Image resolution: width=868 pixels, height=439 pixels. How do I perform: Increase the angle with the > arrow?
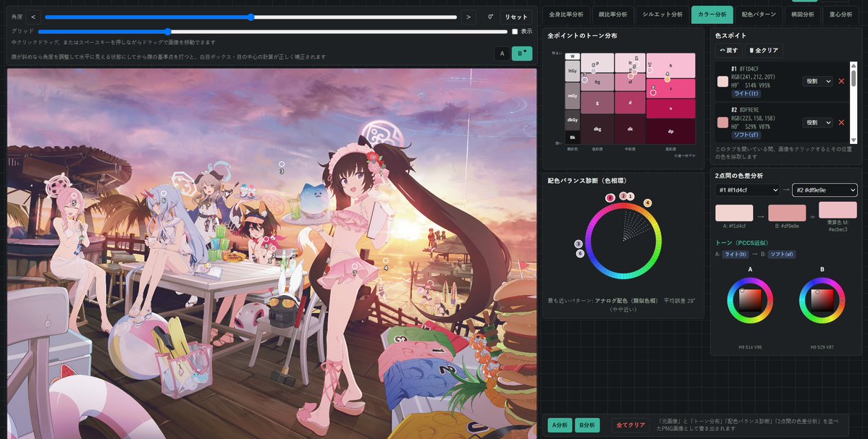click(x=469, y=17)
